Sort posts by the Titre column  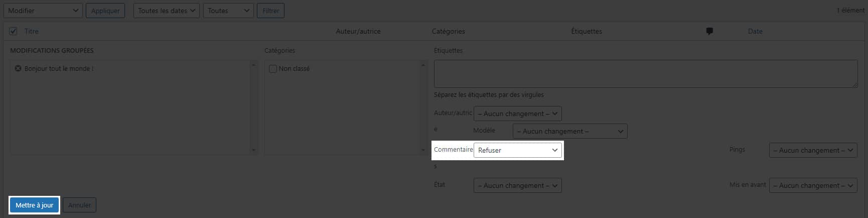[32, 31]
